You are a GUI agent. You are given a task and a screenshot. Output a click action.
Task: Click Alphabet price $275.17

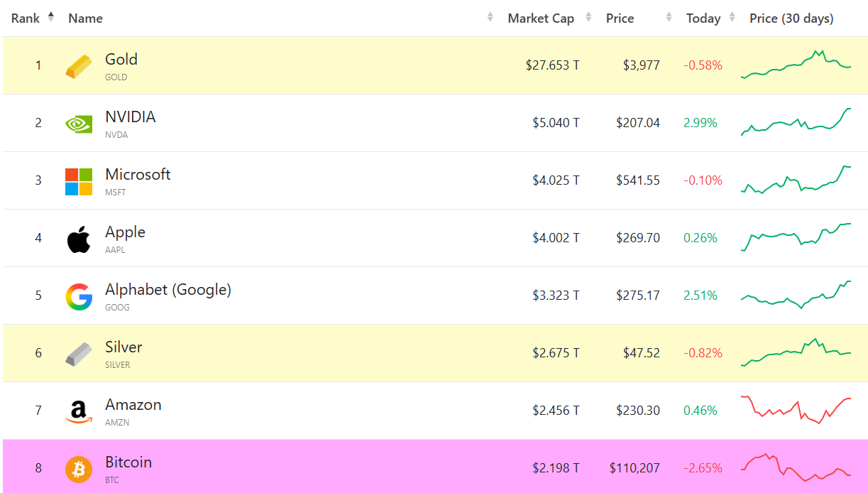[638, 296]
